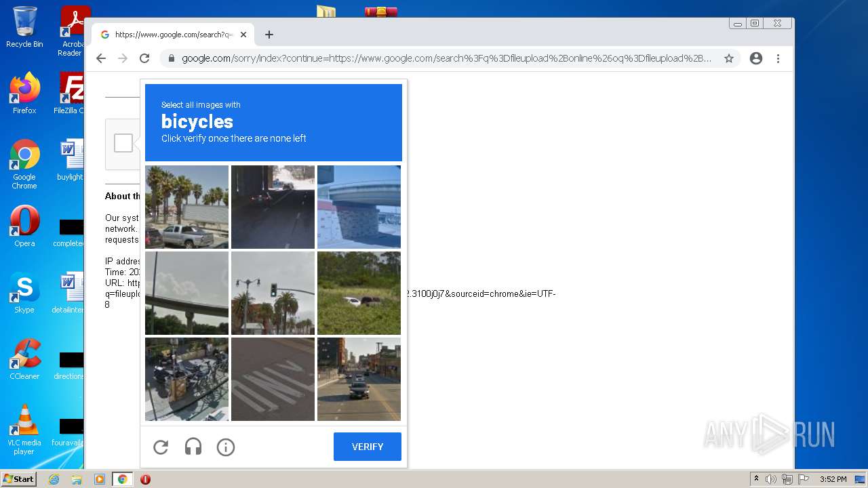Select the city street tile with a car
Image resolution: width=868 pixels, height=488 pixels.
click(359, 379)
